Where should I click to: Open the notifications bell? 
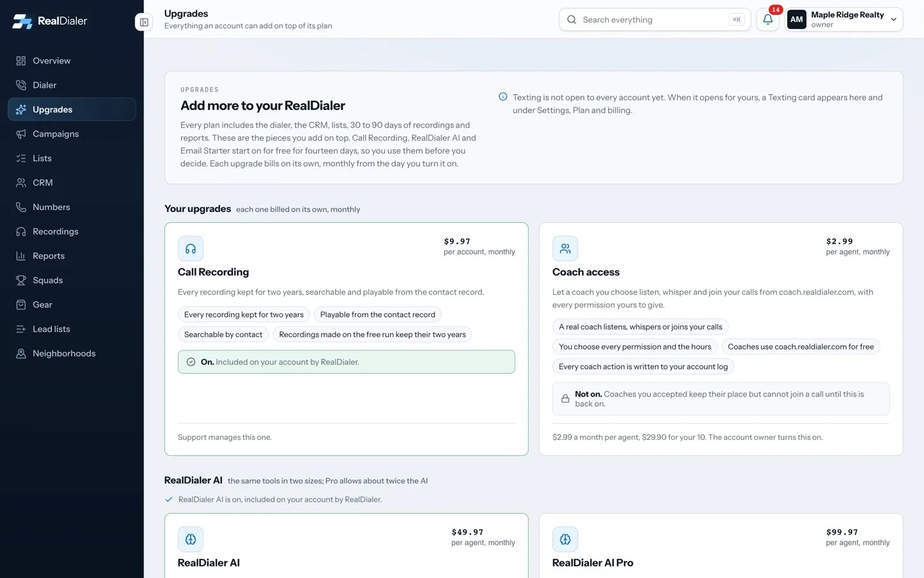(x=767, y=19)
